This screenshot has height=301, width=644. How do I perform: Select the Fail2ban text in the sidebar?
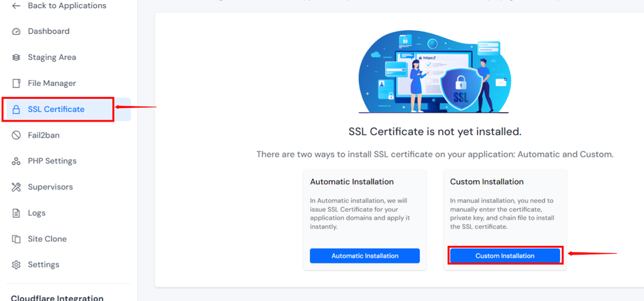pyautogui.click(x=44, y=135)
